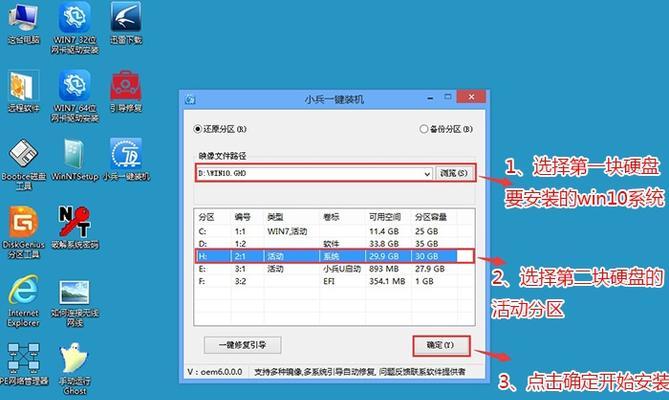Minimize the 小兵一键装机 window

[x=430, y=98]
